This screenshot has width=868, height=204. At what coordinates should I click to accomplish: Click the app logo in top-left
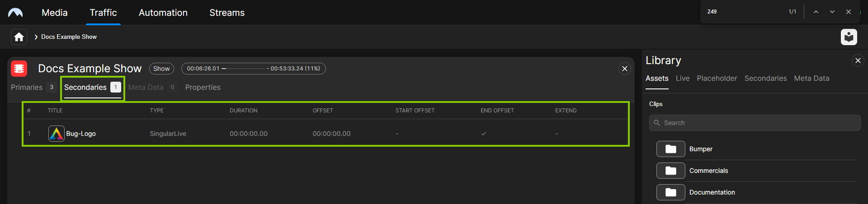(15, 13)
